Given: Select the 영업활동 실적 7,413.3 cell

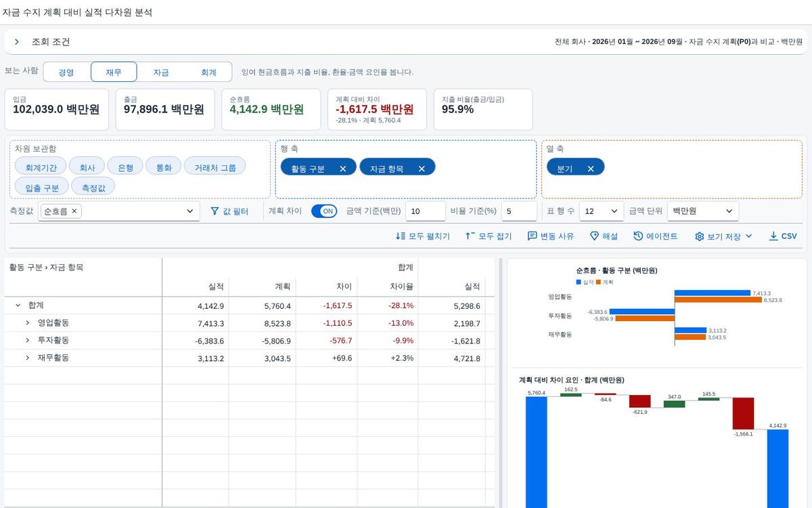Looking at the screenshot, I should [x=196, y=323].
